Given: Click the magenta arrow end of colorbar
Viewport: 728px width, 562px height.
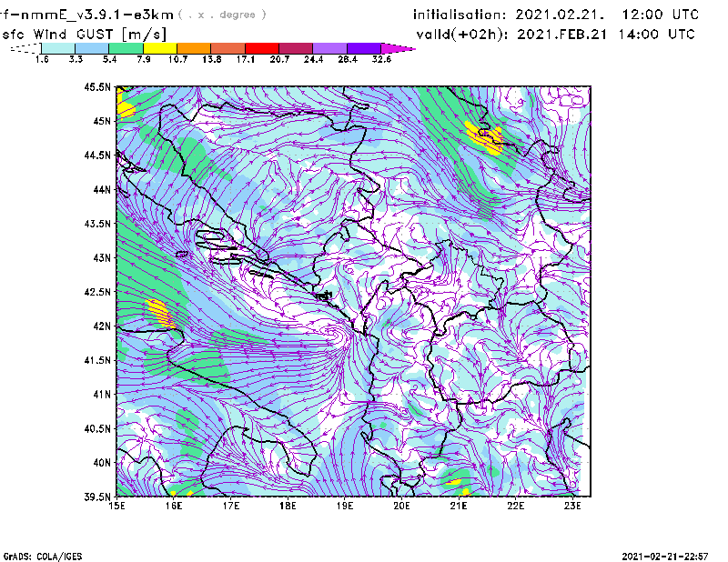Looking at the screenshot, I should click(398, 48).
